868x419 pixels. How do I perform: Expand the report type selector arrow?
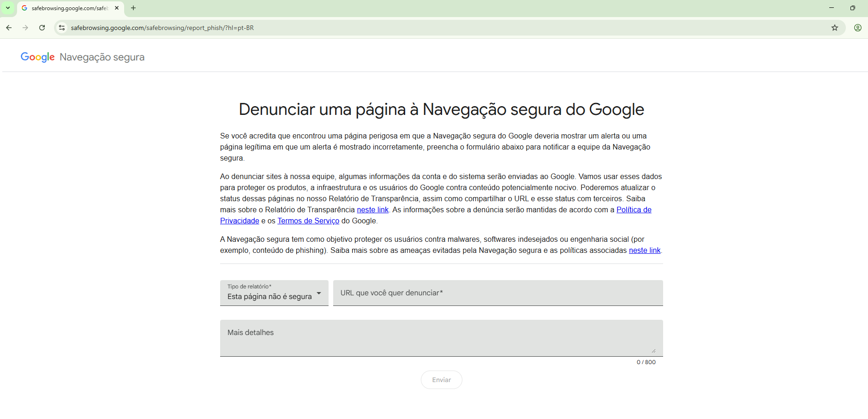319,293
